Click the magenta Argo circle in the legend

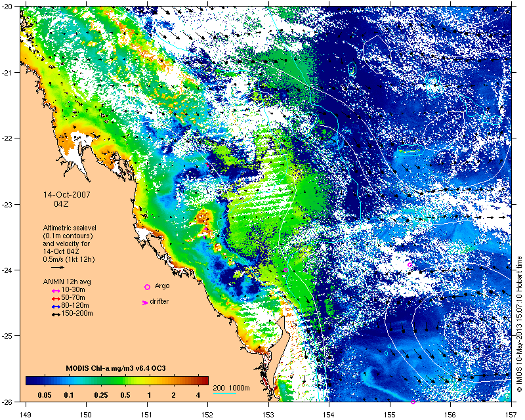[x=147, y=287]
